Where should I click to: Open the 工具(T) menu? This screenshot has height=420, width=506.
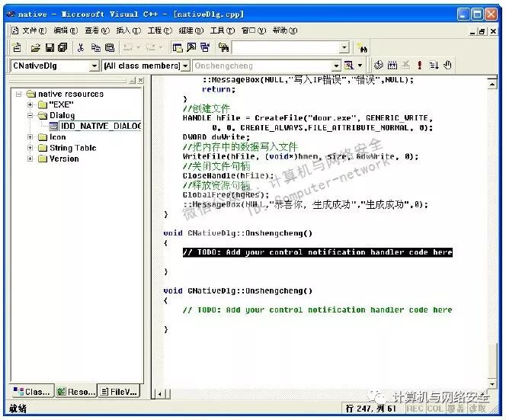point(223,30)
